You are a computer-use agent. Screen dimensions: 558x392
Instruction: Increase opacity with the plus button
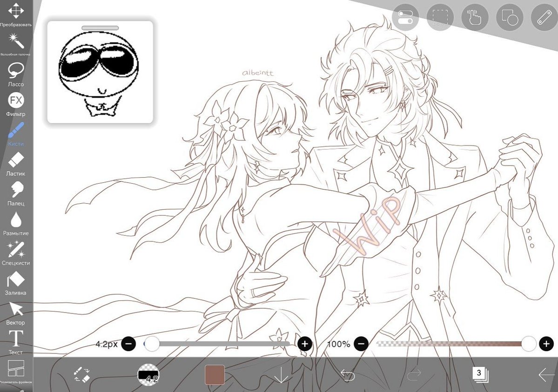(546, 344)
